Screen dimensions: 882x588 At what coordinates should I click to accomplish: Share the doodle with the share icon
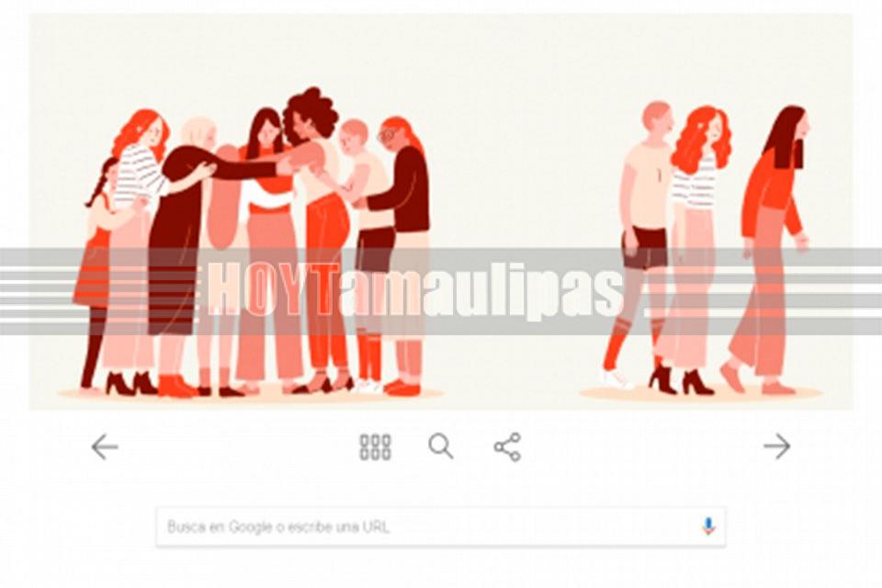tap(507, 447)
